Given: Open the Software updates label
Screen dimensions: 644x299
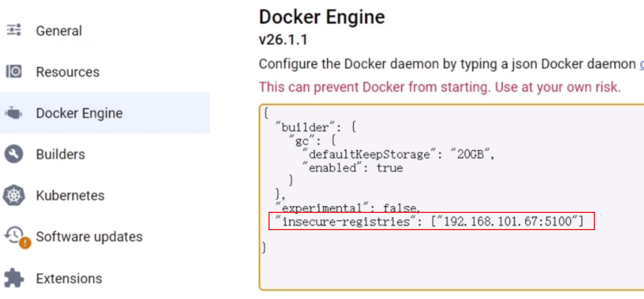Looking at the screenshot, I should (89, 237).
